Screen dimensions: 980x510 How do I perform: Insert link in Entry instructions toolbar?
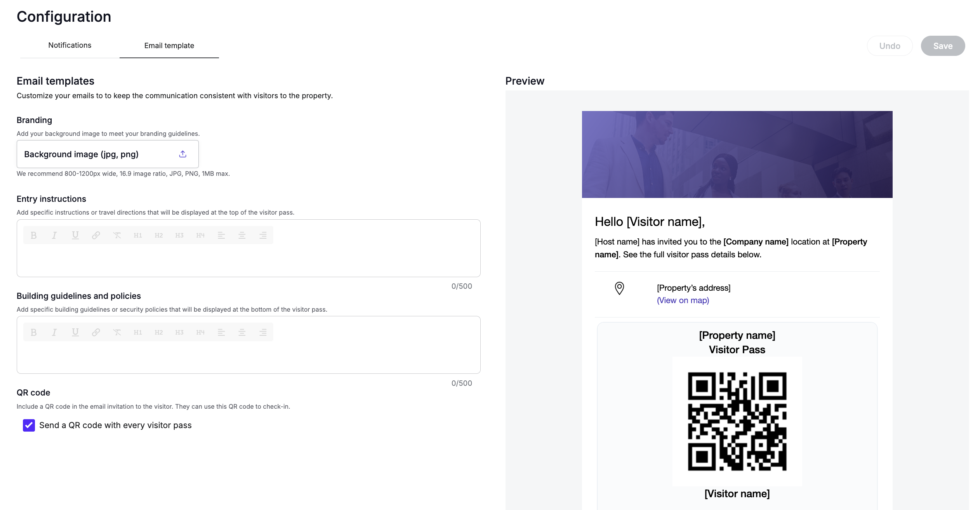click(x=96, y=235)
